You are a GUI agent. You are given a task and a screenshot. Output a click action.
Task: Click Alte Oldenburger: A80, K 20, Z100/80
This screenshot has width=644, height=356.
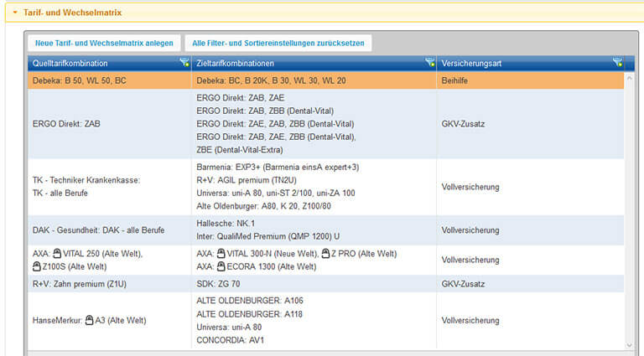click(x=263, y=206)
